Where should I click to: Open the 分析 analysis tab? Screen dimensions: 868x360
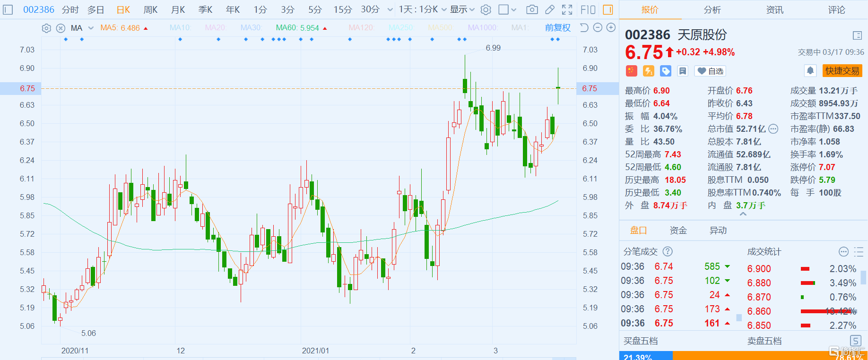(x=712, y=9)
